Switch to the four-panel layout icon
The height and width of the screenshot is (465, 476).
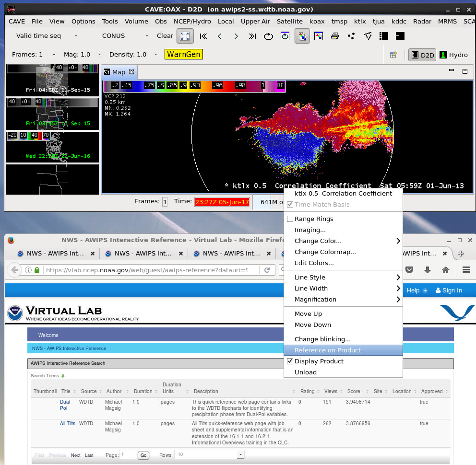400,36
